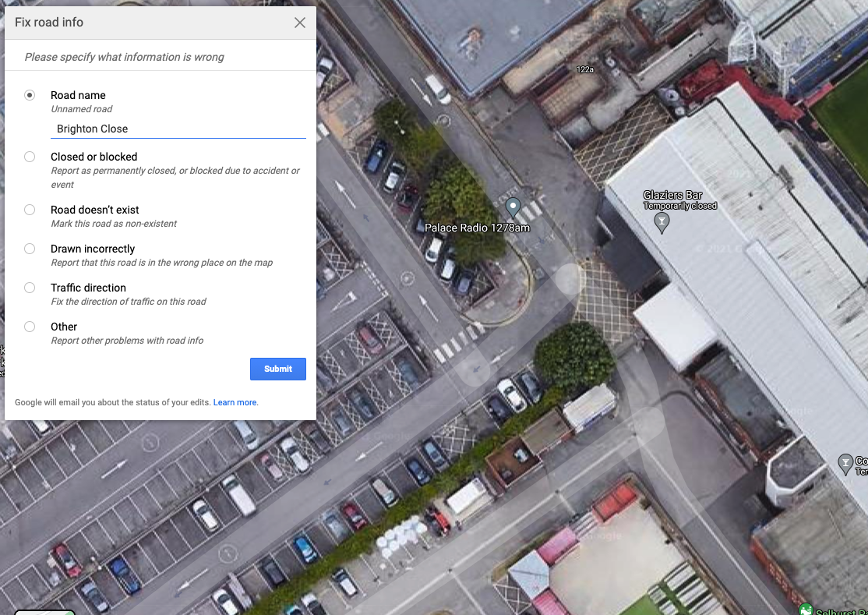Choose the Road doesn't exist radio button

click(x=30, y=210)
